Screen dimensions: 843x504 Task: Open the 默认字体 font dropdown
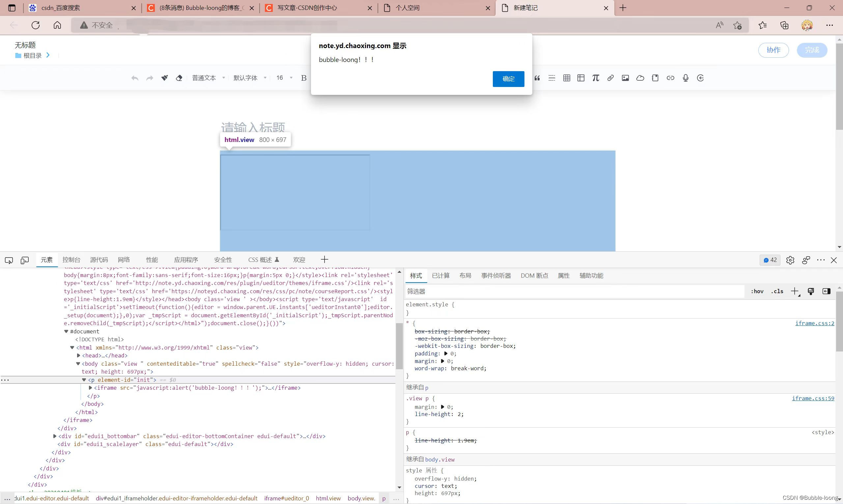point(250,78)
